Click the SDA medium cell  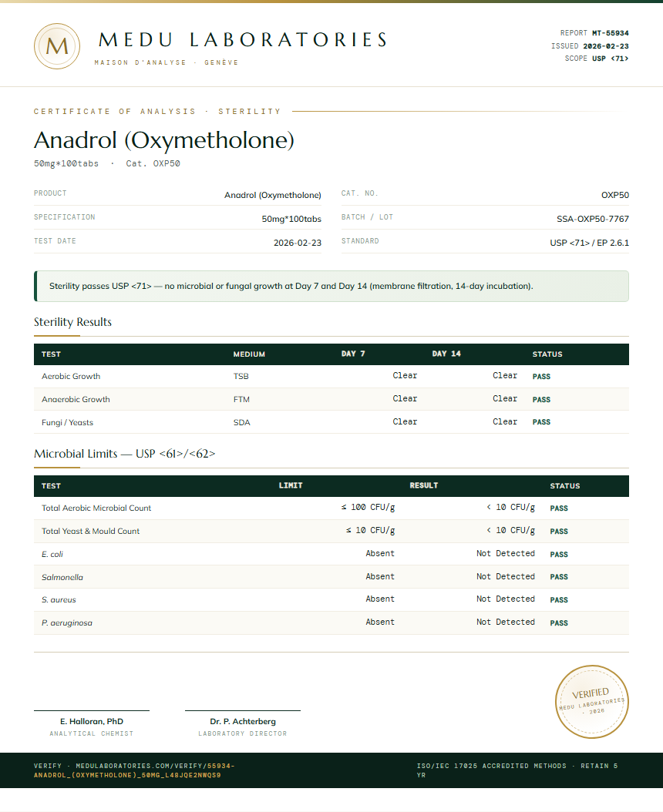[241, 423]
